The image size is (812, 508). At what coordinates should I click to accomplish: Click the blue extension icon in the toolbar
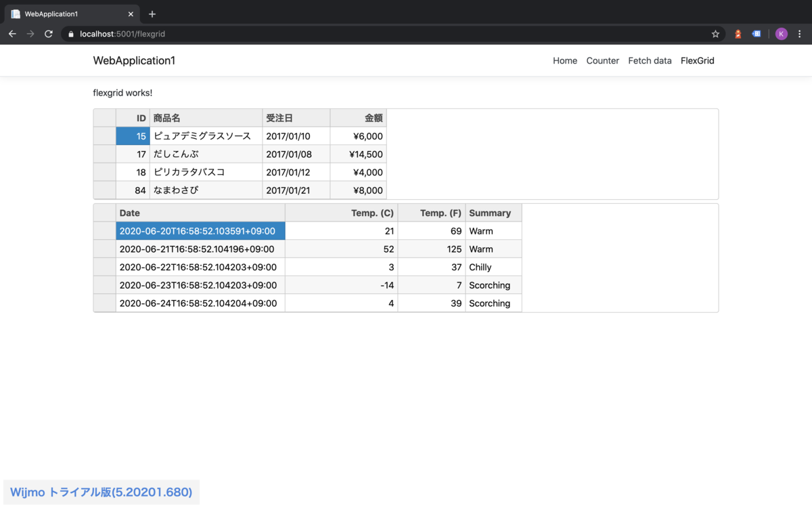coord(757,34)
